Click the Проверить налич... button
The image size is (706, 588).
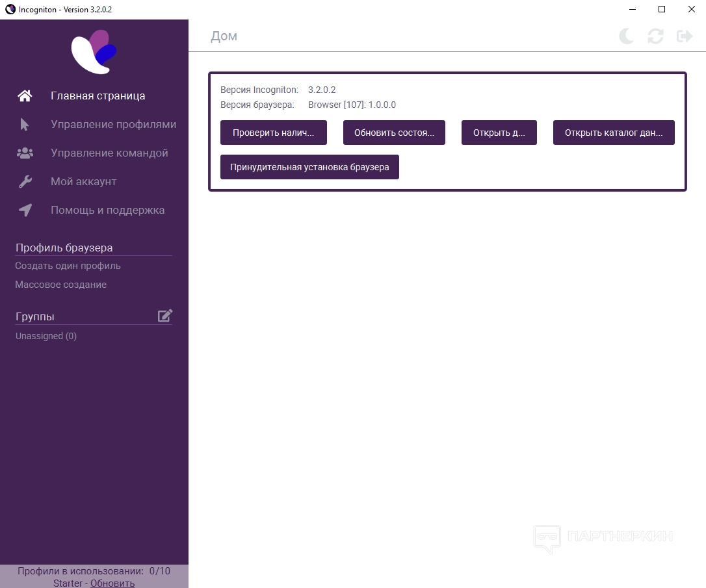[x=273, y=133]
